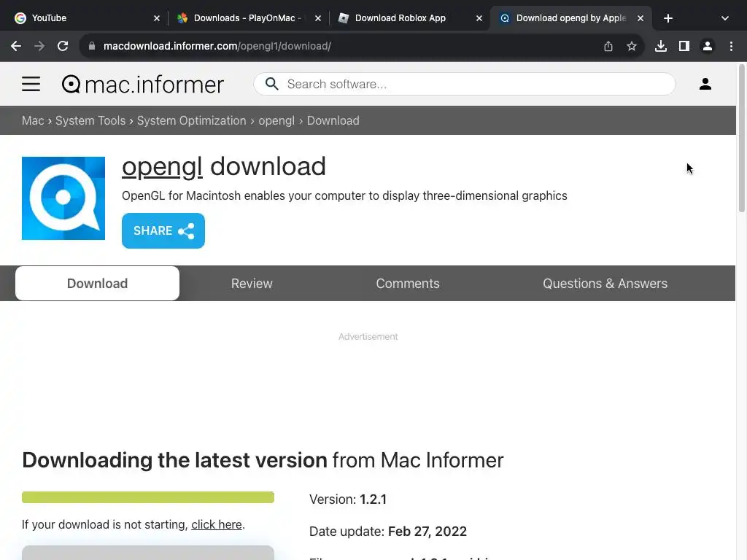Focus the Search software field
This screenshot has width=747, height=560.
click(x=464, y=84)
